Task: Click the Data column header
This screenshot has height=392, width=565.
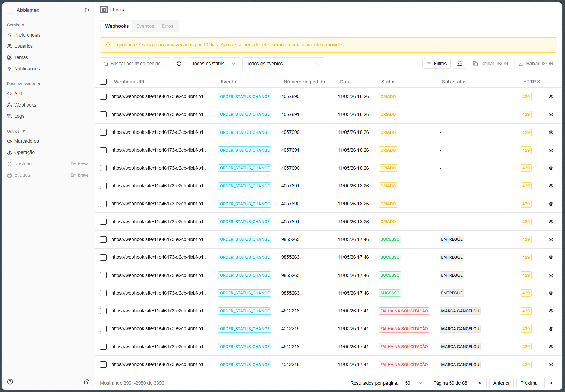Action: click(345, 82)
